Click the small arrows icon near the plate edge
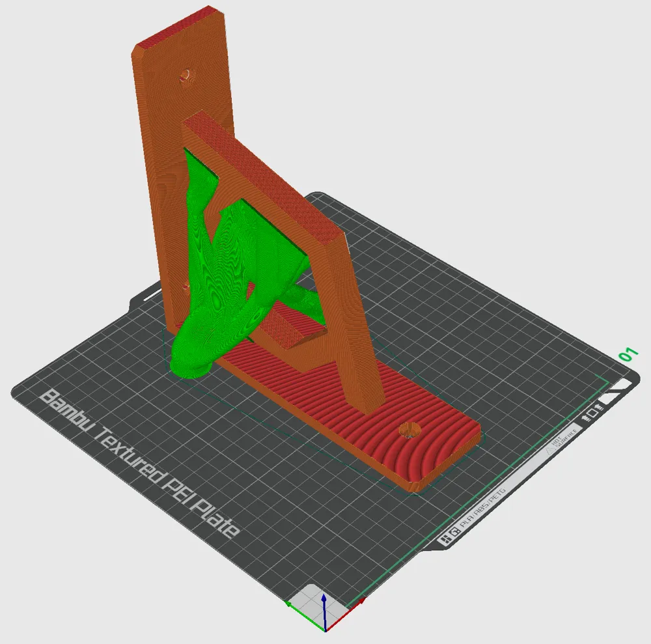Image resolution: width=651 pixels, height=644 pixels. tap(586, 417)
